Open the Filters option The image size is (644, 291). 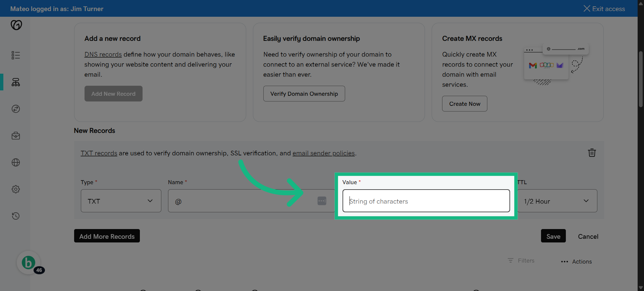521,261
